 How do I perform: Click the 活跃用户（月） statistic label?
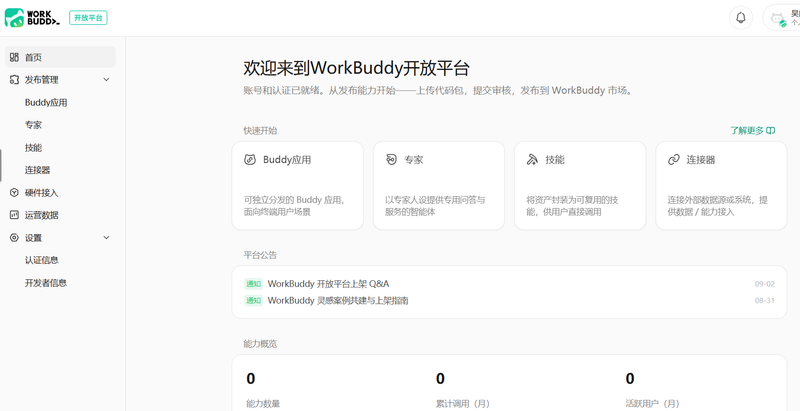(x=653, y=404)
